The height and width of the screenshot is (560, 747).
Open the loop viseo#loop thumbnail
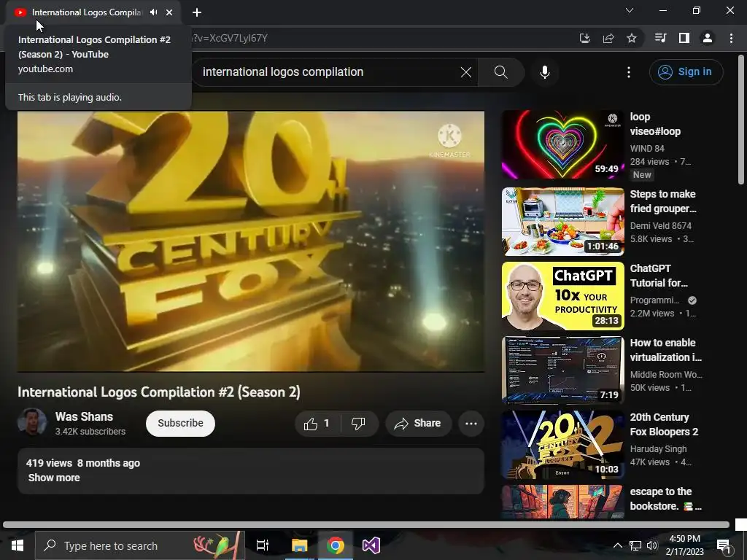click(x=562, y=145)
